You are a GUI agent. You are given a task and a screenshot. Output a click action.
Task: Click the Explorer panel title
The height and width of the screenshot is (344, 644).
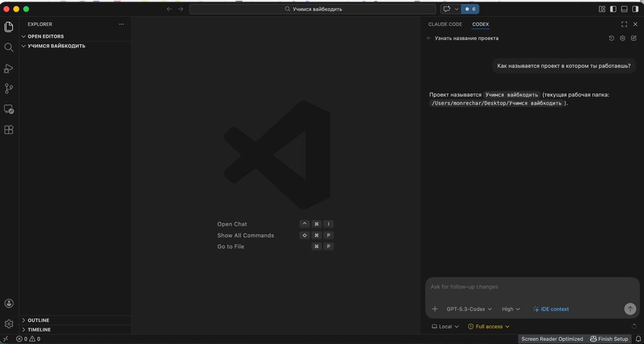click(x=40, y=24)
